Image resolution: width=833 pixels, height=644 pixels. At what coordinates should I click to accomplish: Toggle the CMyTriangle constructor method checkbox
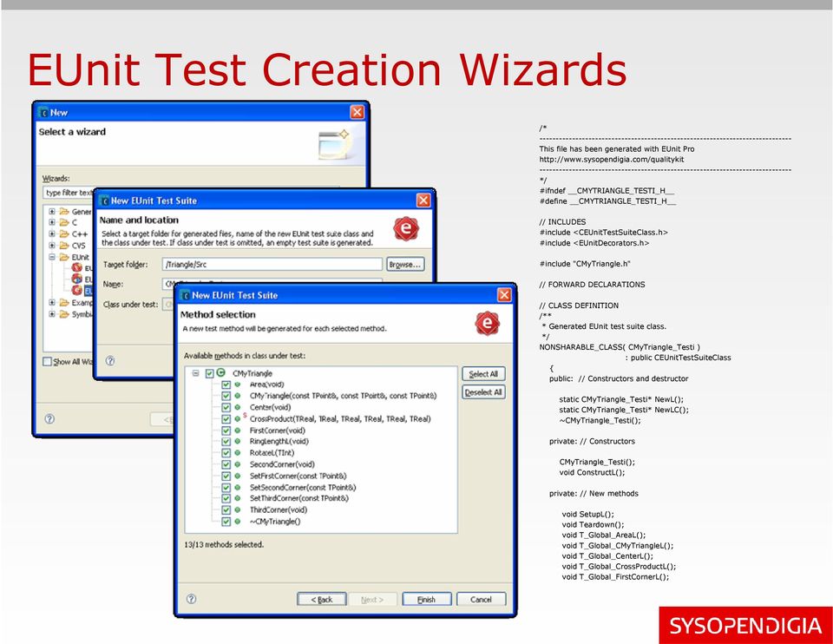[x=226, y=396]
